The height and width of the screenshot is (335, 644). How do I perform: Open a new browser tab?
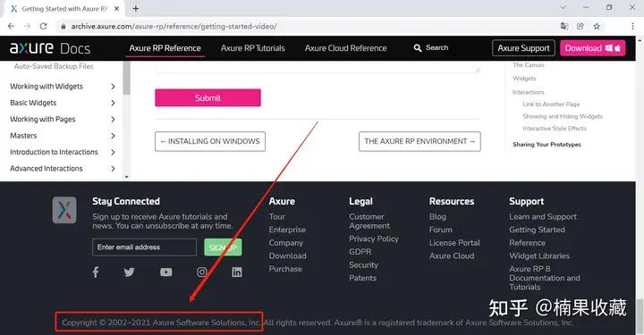click(136, 8)
